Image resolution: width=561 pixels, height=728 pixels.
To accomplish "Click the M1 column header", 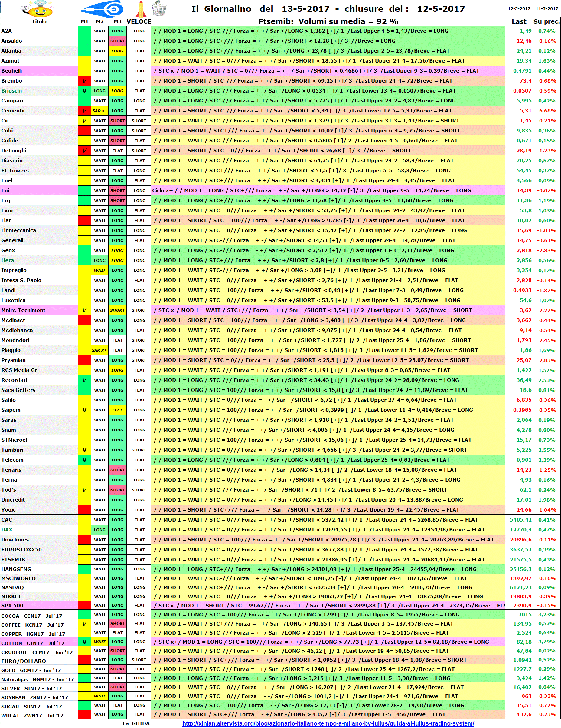I will click(85, 22).
